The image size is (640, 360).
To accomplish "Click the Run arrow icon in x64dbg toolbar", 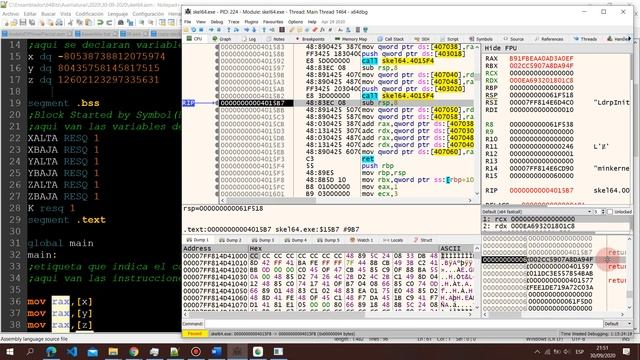I will pos(211,29).
